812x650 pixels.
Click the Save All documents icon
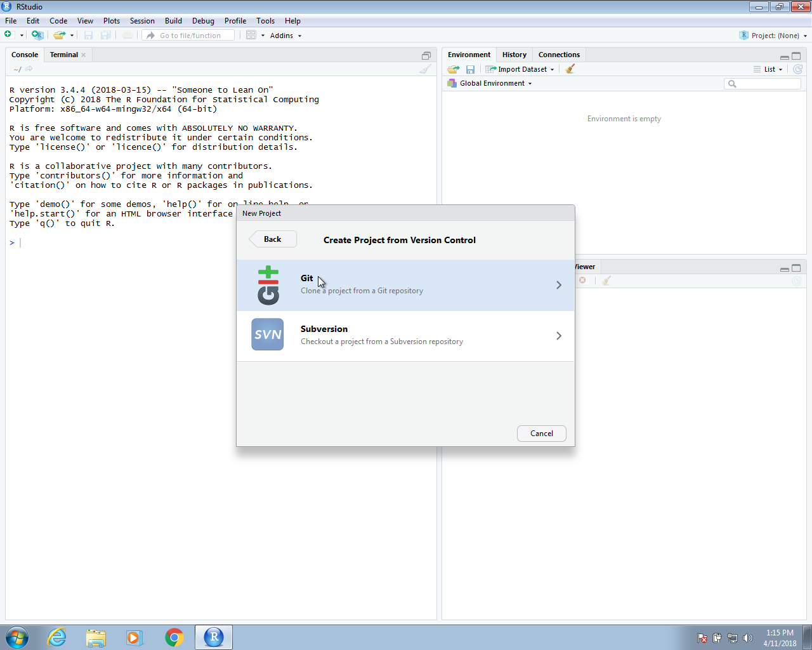pyautogui.click(x=106, y=35)
